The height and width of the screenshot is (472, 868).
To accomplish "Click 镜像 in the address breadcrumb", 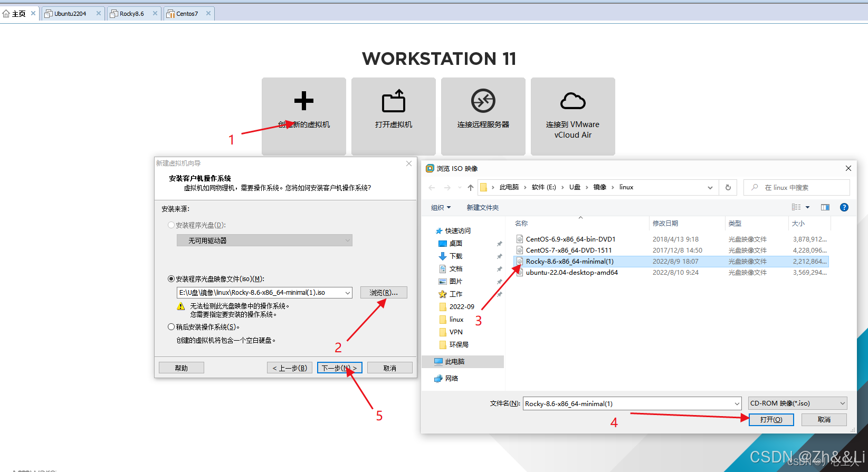I will (x=600, y=187).
